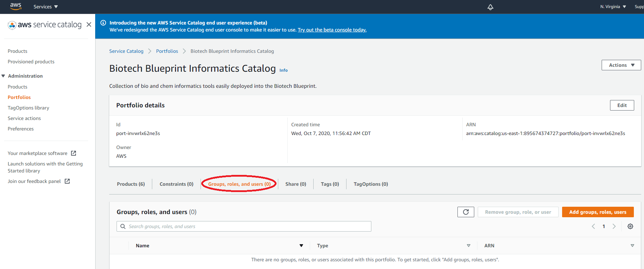Screen dimensions: 644x269
Task: Switch to the TagOptions (0) tab
Action: pos(371,184)
